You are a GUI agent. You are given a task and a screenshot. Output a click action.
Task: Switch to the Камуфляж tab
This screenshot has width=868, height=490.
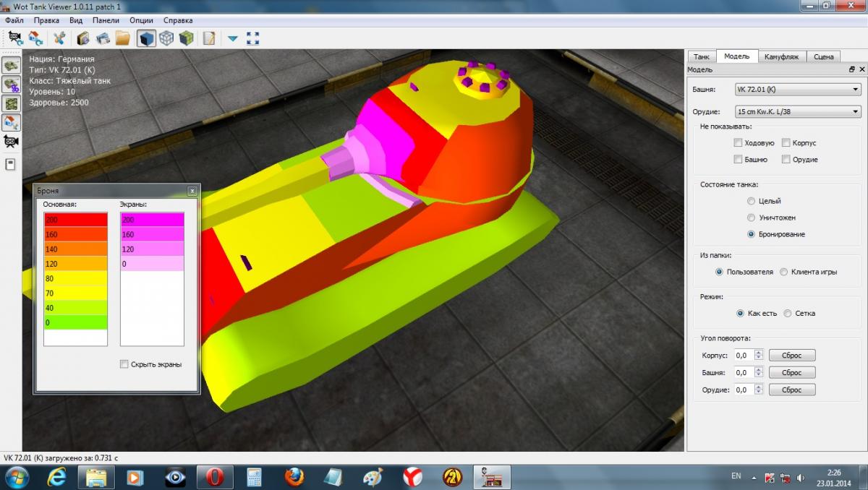pyautogui.click(x=781, y=56)
